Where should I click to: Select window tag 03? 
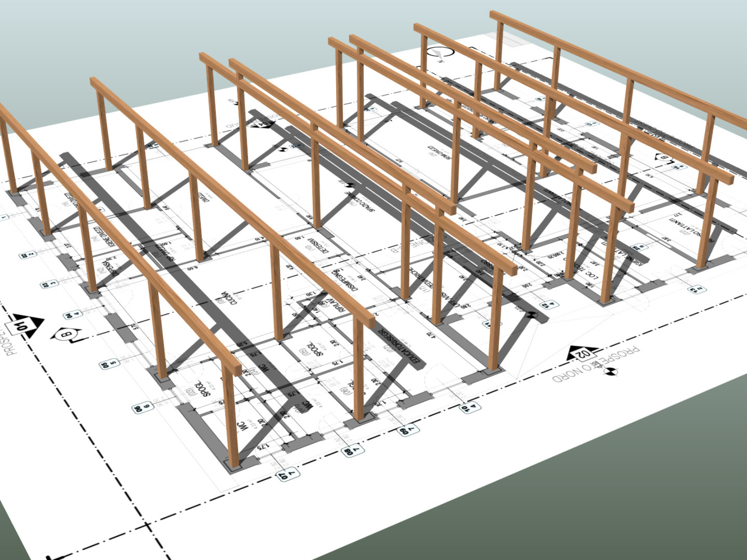click(x=49, y=284)
